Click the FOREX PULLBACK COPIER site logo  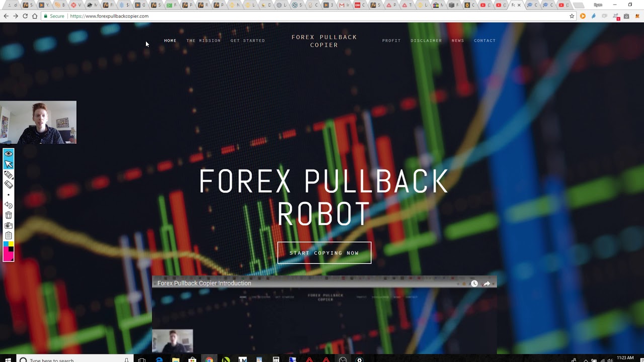point(324,41)
